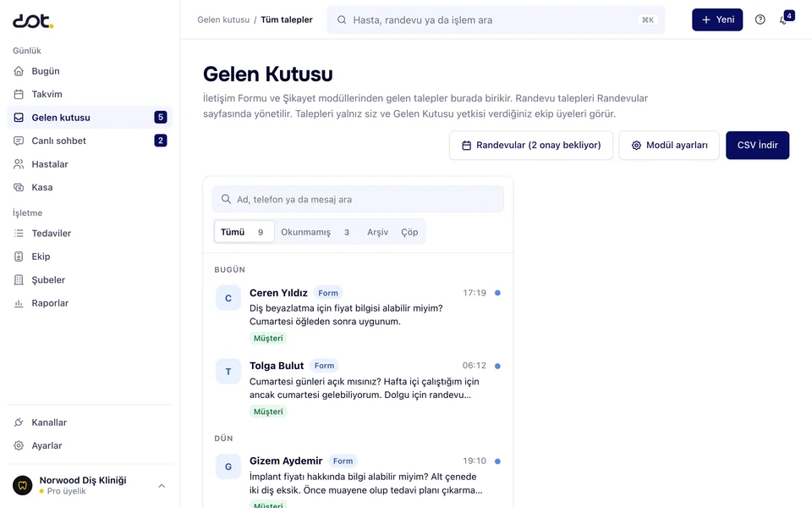This screenshot has width=812, height=508.
Task: Click the Takvim calendar icon
Action: point(19,94)
